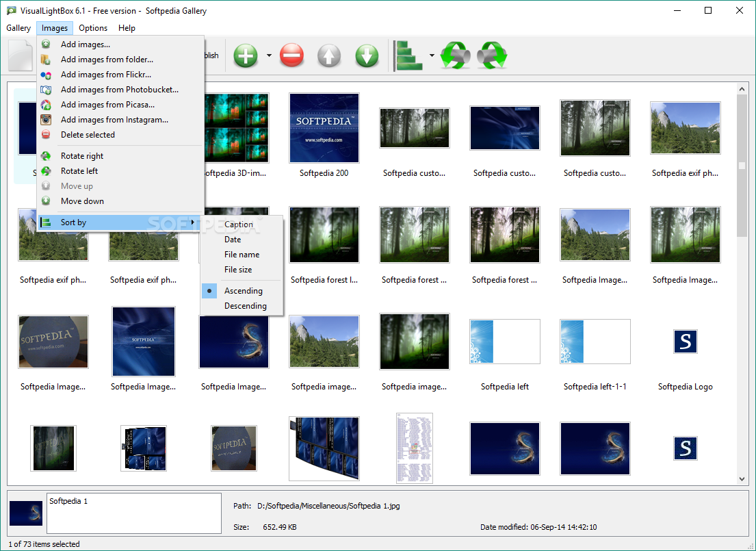This screenshot has height=551, width=756.
Task: Choose Add images from Instagram... entry
Action: pos(120,120)
